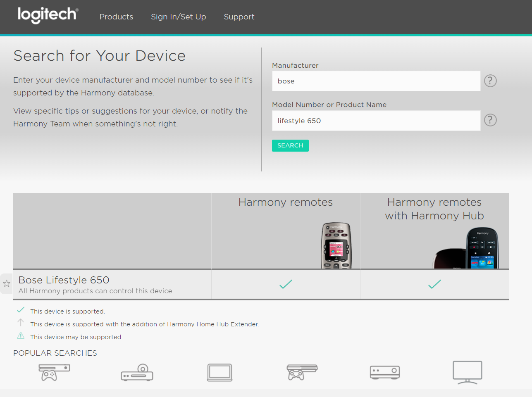Click the help icon beside Model Number field
Image resolution: width=532 pixels, height=397 pixels.
(x=490, y=120)
